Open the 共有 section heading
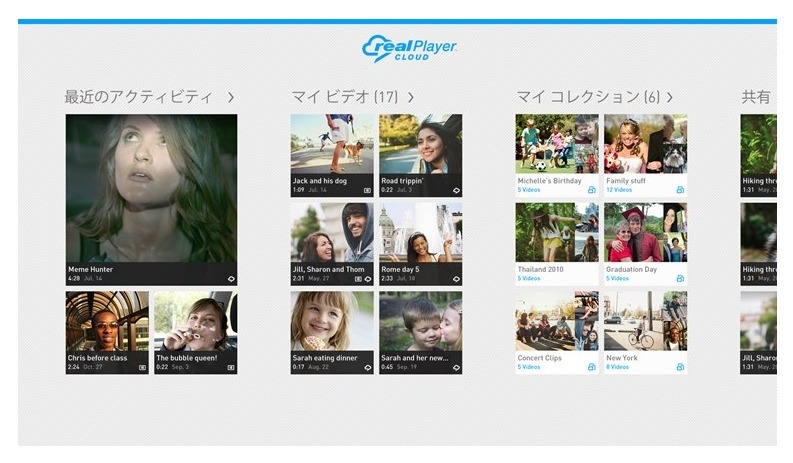 click(756, 97)
